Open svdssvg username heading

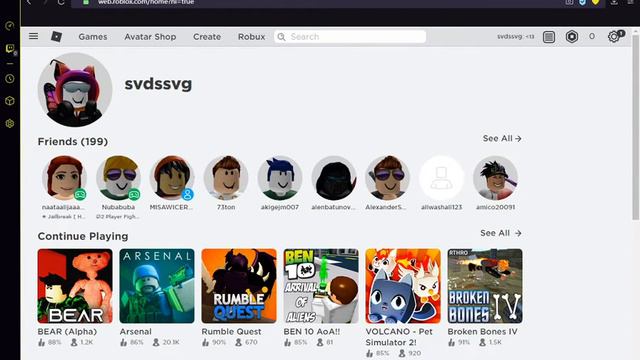point(158,84)
